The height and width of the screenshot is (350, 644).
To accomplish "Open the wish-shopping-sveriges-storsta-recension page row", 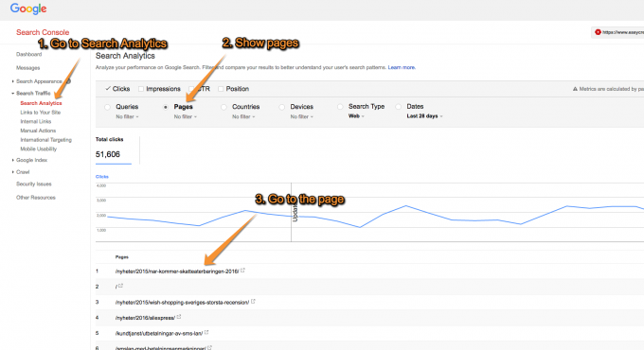I will point(182,303).
